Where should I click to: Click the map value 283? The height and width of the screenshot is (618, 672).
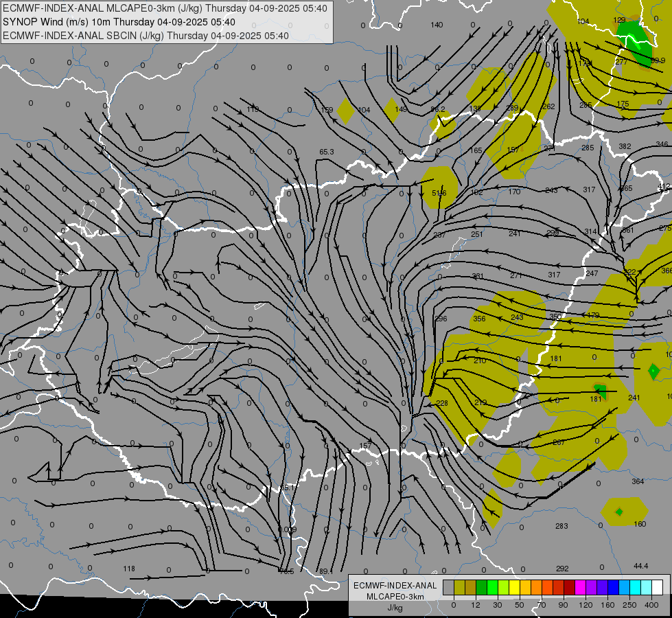pos(561,526)
